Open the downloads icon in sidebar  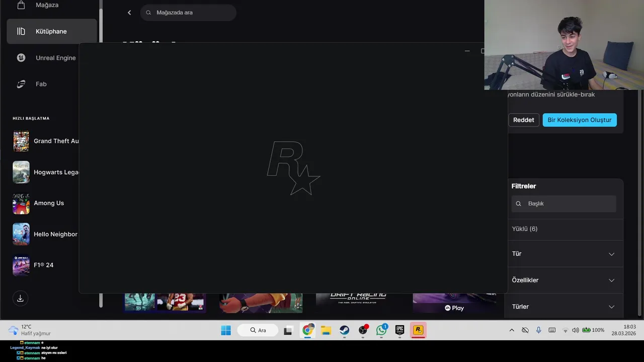point(20,298)
